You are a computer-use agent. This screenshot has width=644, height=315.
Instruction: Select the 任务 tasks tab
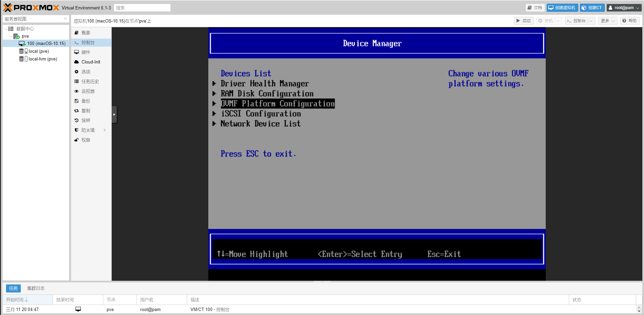13,288
